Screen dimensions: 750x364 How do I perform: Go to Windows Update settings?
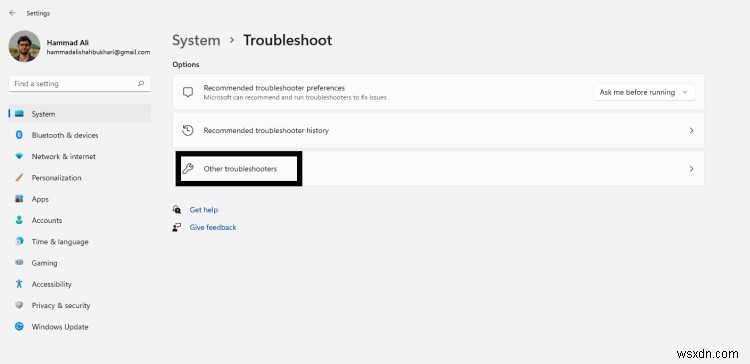(60, 327)
